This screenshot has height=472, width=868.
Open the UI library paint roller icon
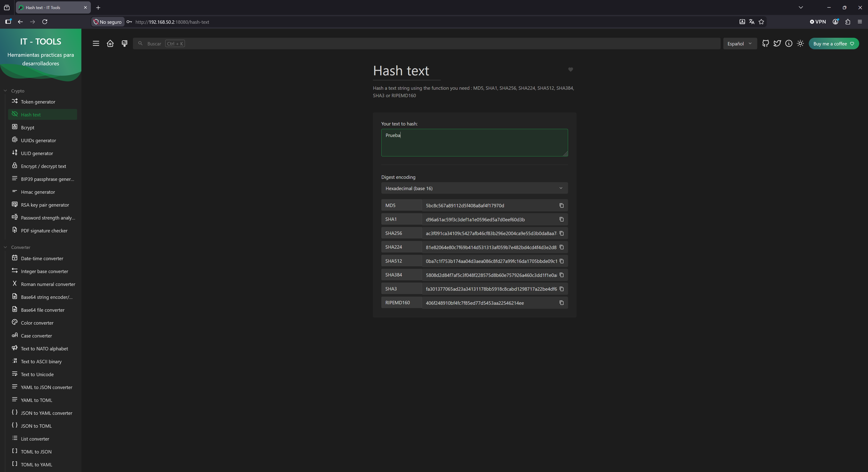tap(124, 43)
